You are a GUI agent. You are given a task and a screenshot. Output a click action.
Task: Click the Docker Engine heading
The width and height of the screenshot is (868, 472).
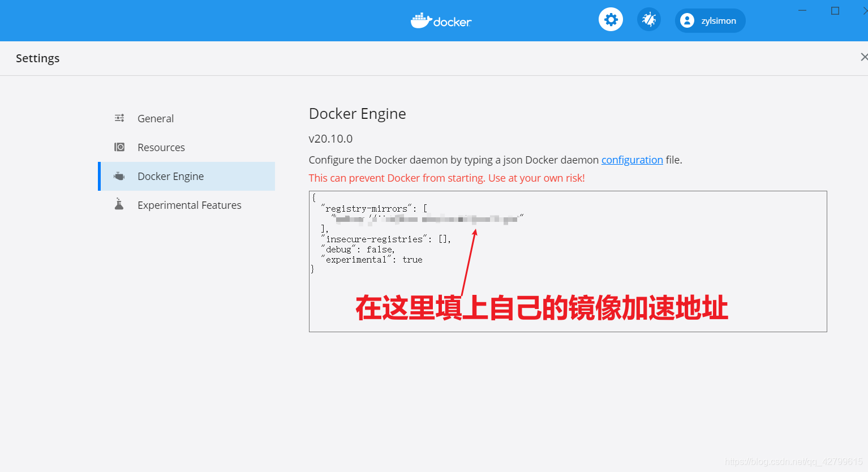click(x=357, y=114)
